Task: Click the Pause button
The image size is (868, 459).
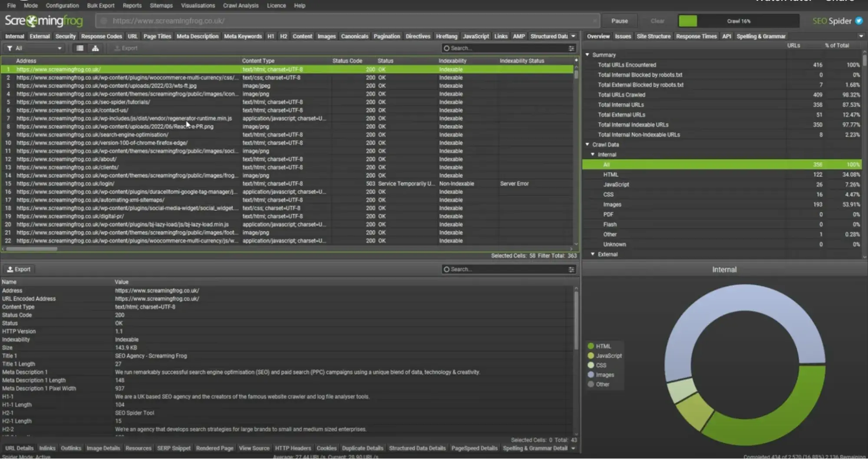Action: point(620,21)
